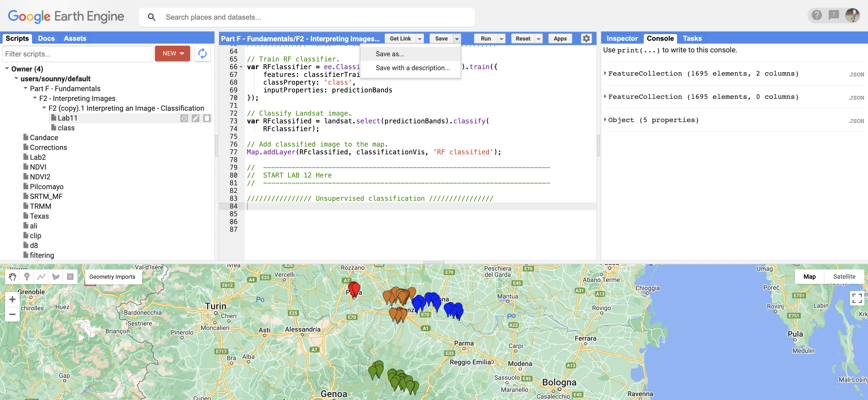Open the code editor settings gear
This screenshot has width=868, height=400.
pos(586,38)
